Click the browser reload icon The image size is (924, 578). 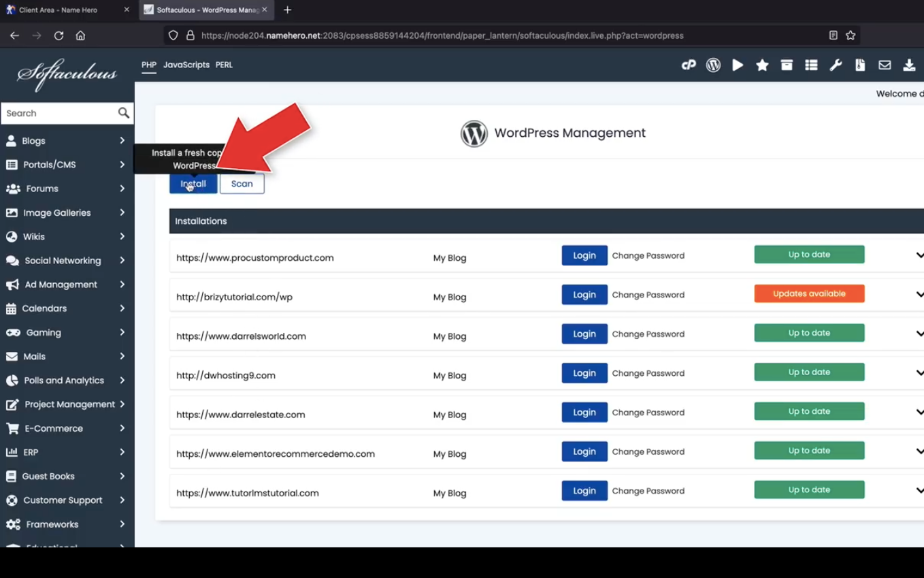[x=59, y=35]
